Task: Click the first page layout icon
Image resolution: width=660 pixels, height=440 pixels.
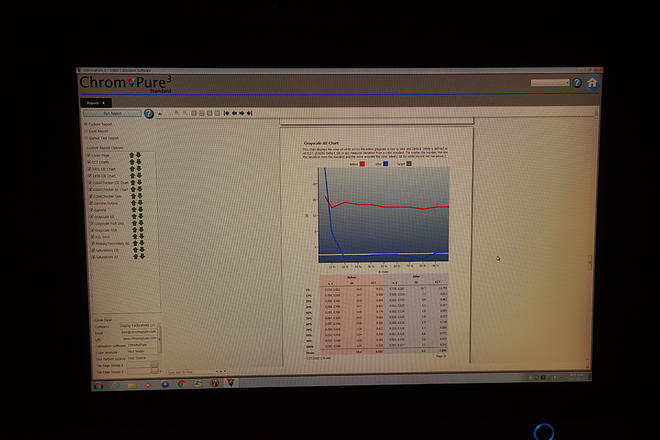Action: click(x=194, y=113)
